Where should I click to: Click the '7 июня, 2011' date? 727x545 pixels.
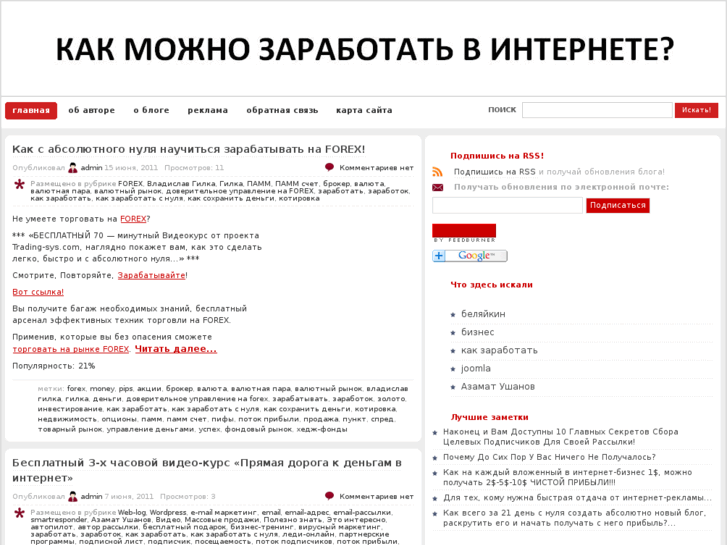click(x=129, y=496)
